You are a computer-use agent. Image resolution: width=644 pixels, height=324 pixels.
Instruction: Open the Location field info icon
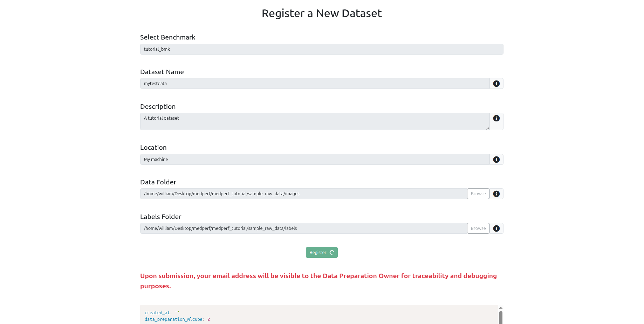[496, 159]
